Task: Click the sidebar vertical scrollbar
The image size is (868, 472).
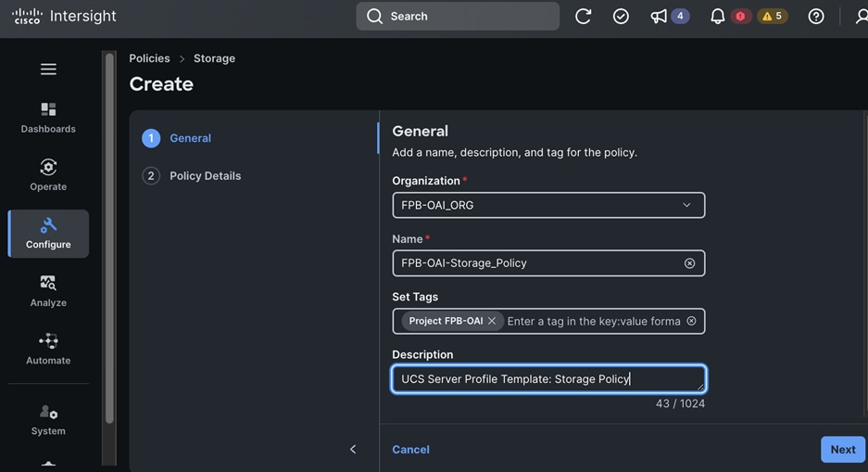Action: pos(109,238)
